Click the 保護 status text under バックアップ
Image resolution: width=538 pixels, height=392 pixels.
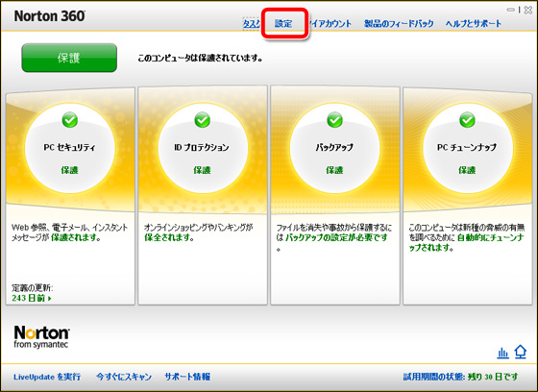click(x=334, y=170)
